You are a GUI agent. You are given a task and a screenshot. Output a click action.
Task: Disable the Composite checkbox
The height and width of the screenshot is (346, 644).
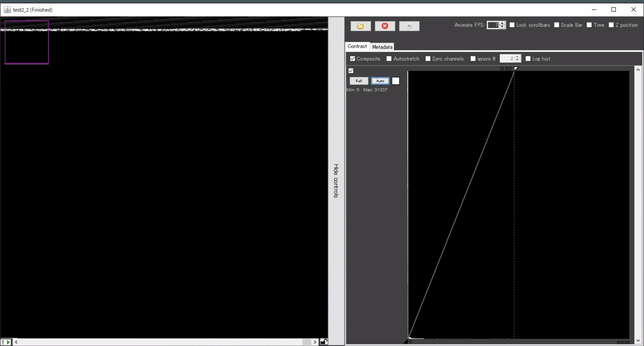pyautogui.click(x=353, y=59)
